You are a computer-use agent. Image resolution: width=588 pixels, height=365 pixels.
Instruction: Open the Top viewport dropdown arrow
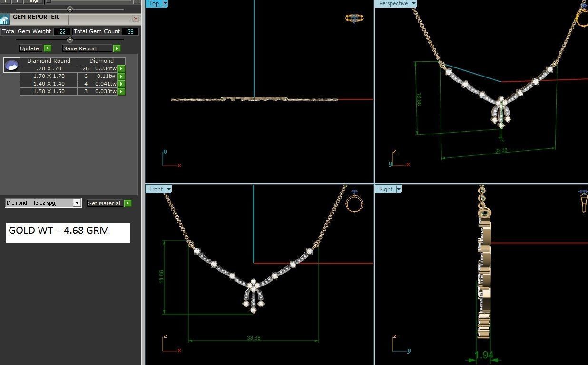(165, 3)
